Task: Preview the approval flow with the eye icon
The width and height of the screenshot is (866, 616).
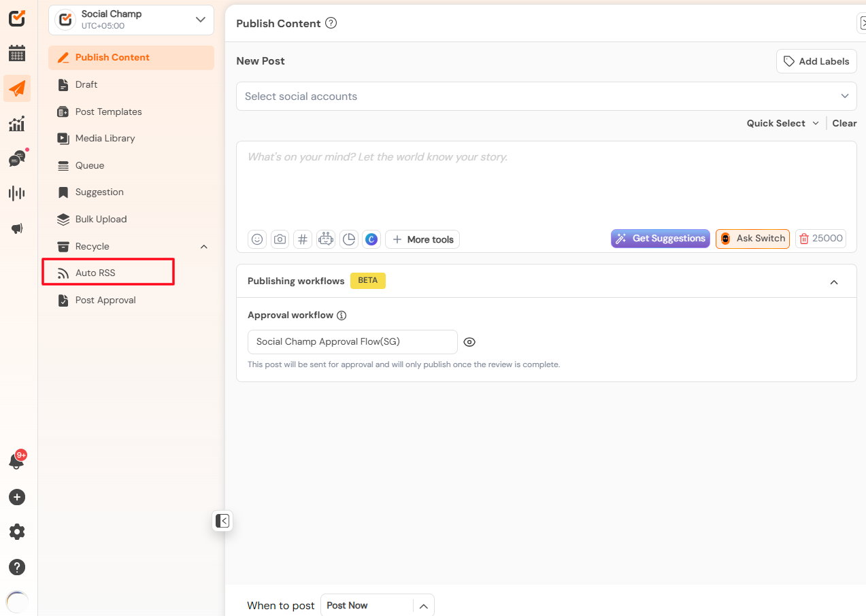Action: tap(469, 342)
